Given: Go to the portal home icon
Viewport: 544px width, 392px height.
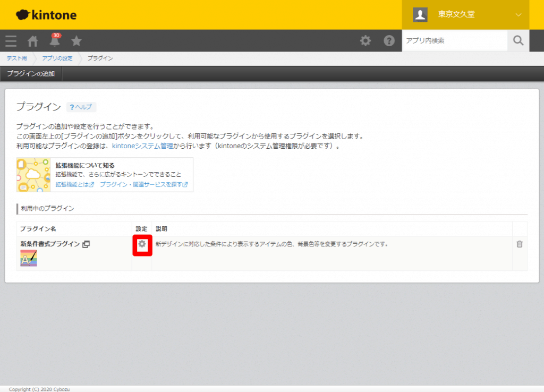Looking at the screenshot, I should click(33, 41).
